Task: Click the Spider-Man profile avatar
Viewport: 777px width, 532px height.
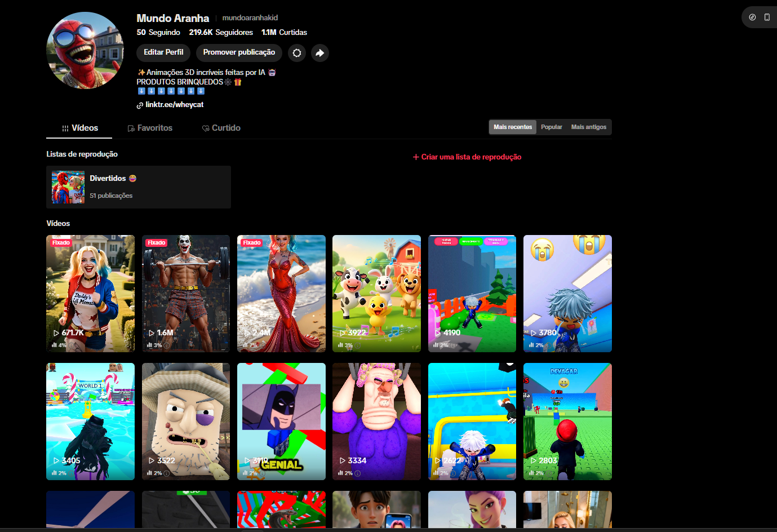Action: [85, 51]
